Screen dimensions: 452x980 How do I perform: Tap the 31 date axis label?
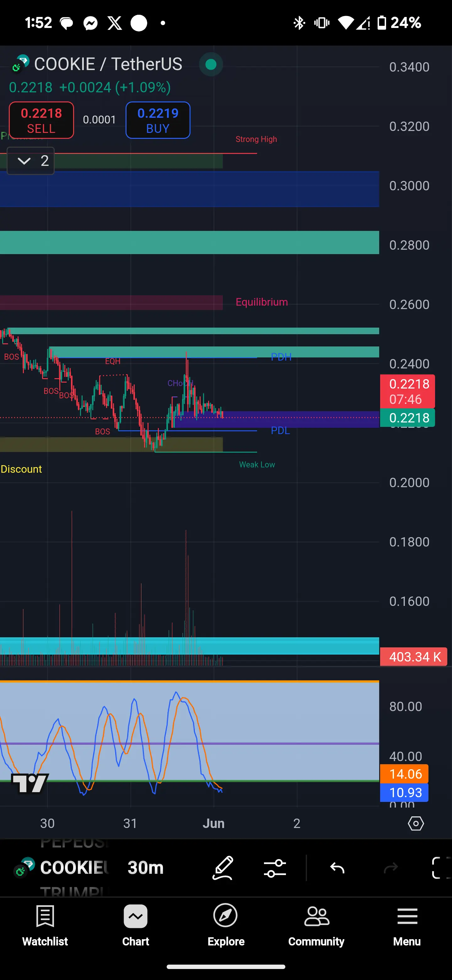[130, 823]
